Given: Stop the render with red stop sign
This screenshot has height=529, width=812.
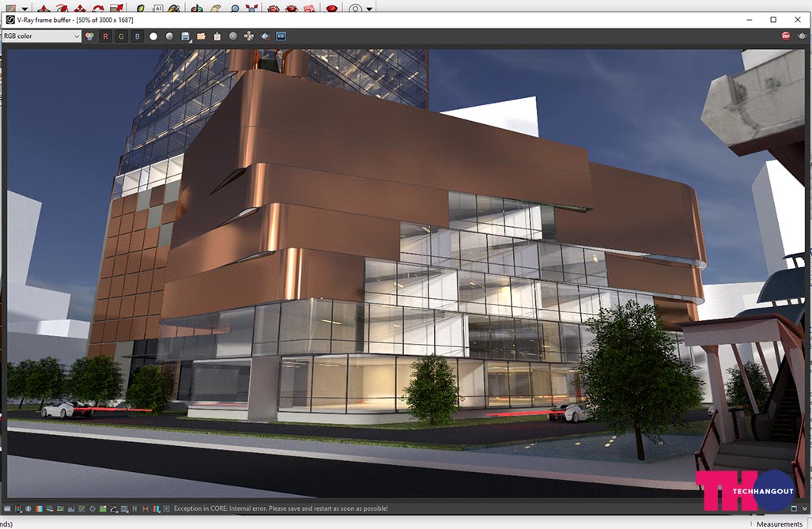Looking at the screenshot, I should (x=786, y=36).
